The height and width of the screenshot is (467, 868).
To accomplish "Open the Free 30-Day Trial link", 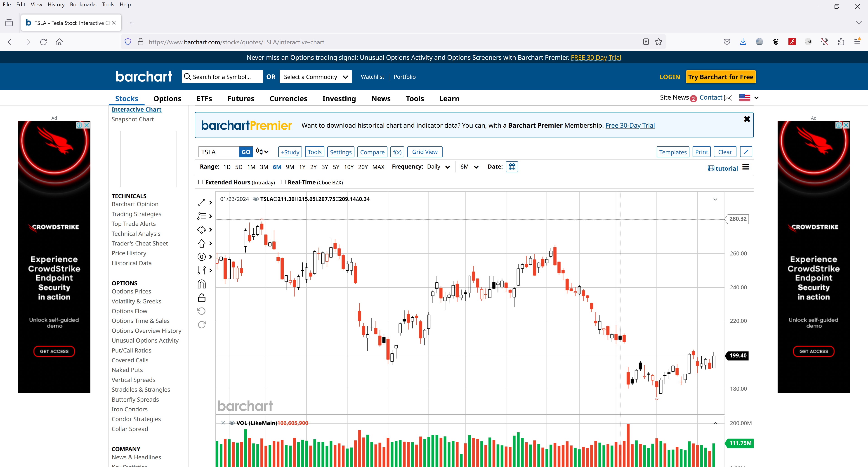I will (x=630, y=125).
